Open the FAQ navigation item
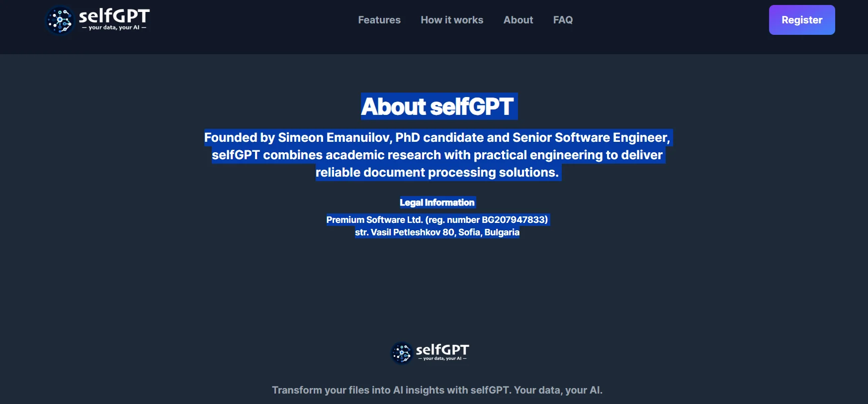 tap(563, 20)
